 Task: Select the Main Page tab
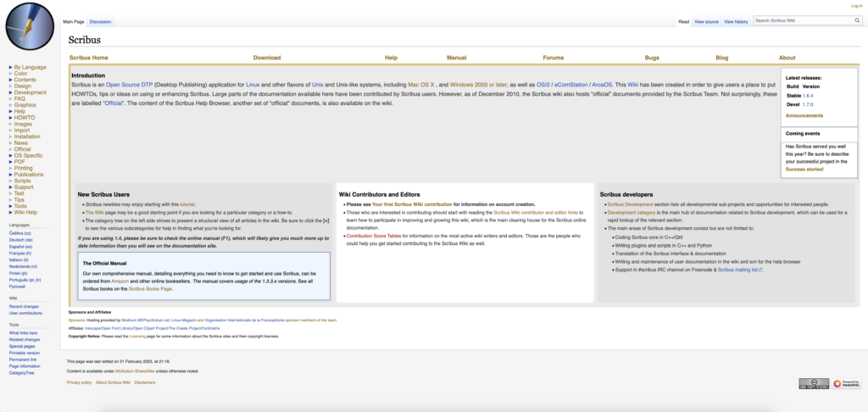point(74,21)
